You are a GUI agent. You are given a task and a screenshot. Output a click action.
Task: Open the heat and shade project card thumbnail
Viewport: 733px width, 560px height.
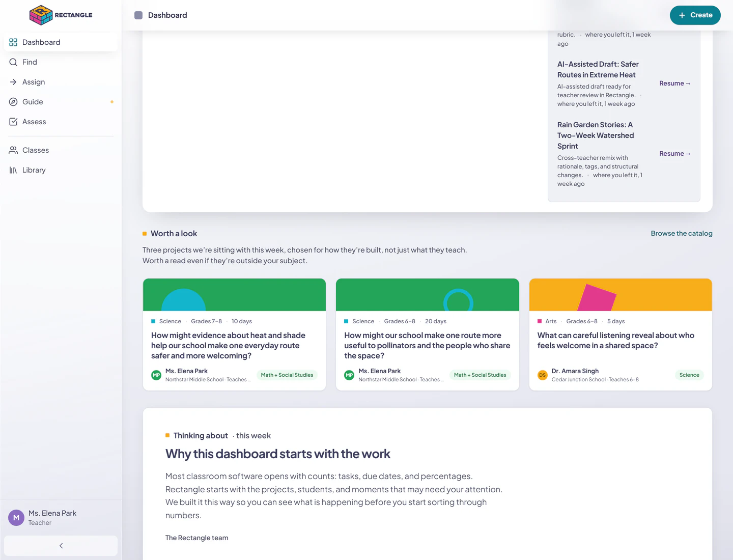[x=234, y=295]
